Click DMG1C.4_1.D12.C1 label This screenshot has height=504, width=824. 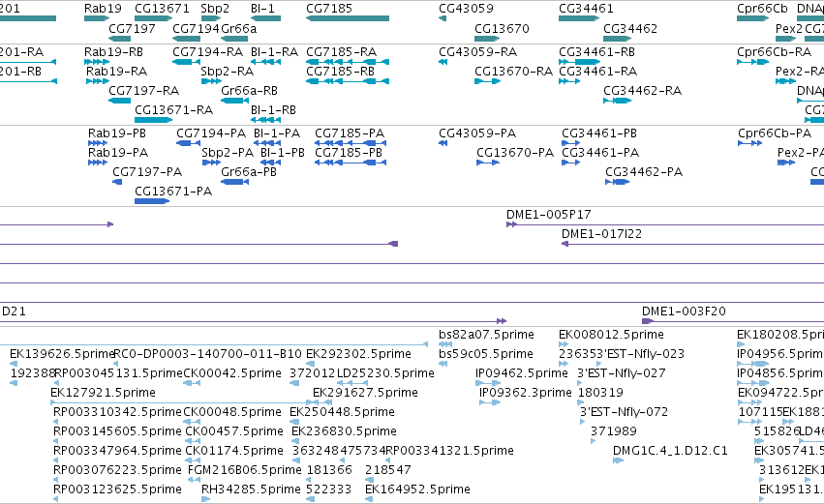(670, 451)
